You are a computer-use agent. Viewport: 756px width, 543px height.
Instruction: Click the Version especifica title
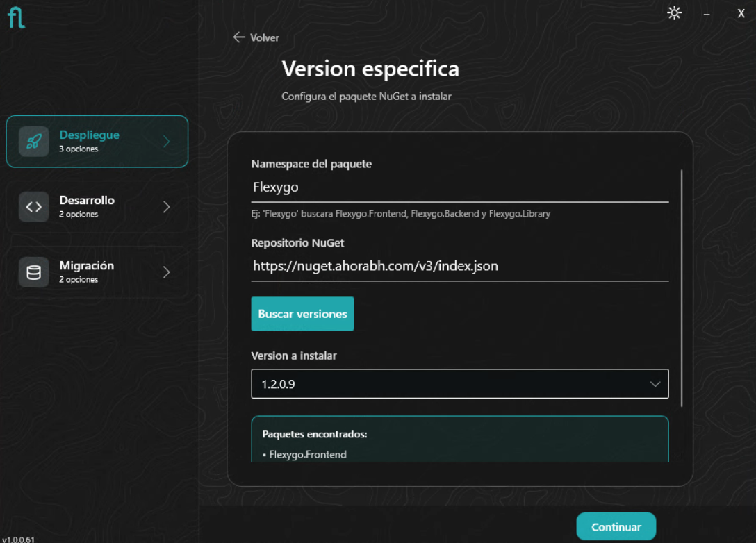click(x=370, y=69)
